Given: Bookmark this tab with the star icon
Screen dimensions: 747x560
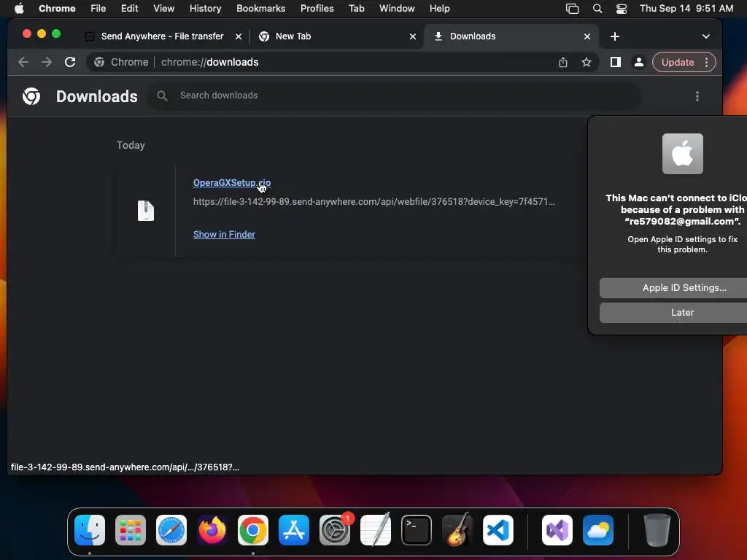Looking at the screenshot, I should (x=587, y=63).
